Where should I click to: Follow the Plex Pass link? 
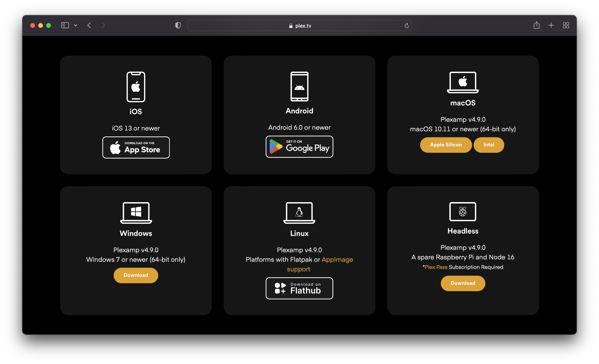point(436,267)
